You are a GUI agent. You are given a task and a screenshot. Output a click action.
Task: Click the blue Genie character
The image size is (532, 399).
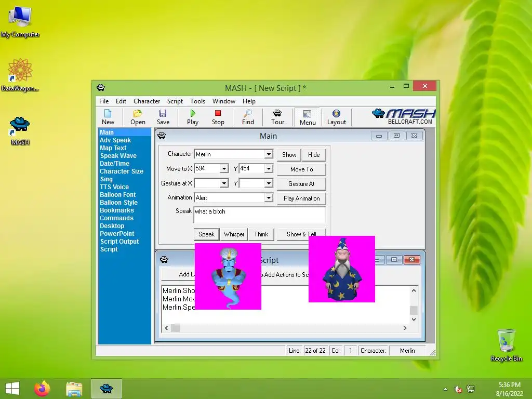tap(229, 276)
